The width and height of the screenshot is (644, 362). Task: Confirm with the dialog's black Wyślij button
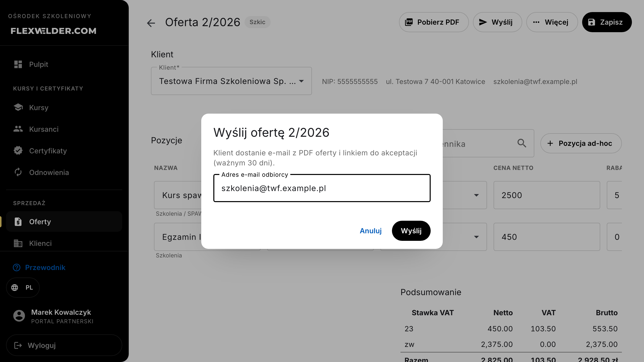click(x=411, y=231)
